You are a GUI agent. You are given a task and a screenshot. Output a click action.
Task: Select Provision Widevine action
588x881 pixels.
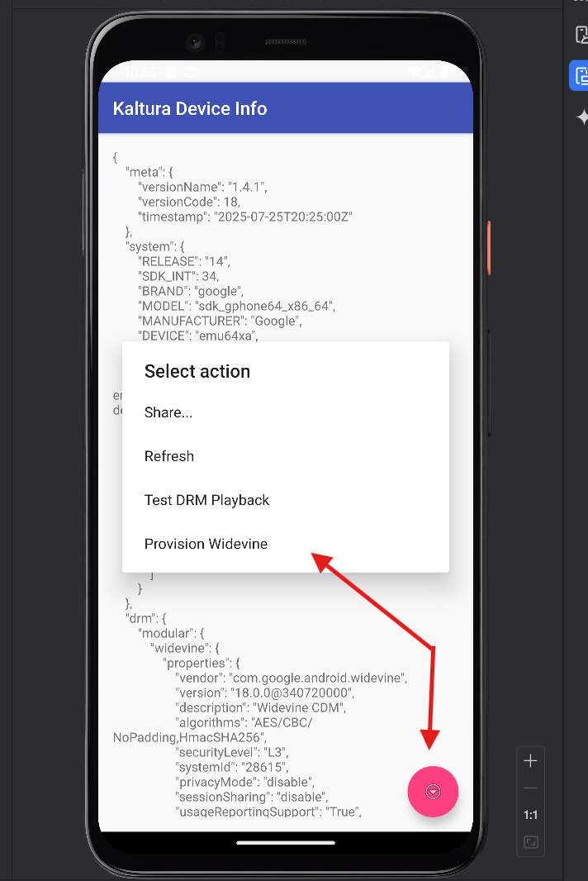tap(206, 544)
